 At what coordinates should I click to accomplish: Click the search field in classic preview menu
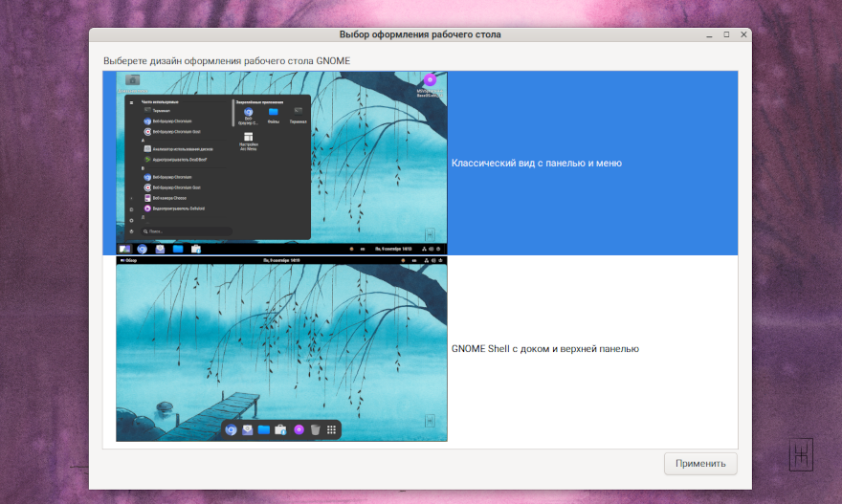(186, 231)
